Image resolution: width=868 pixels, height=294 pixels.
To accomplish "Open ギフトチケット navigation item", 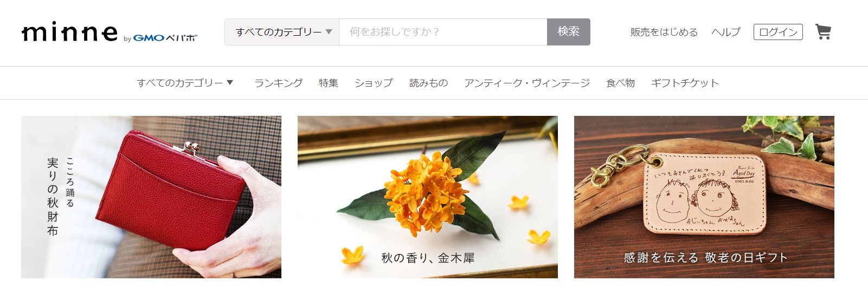I will point(685,83).
